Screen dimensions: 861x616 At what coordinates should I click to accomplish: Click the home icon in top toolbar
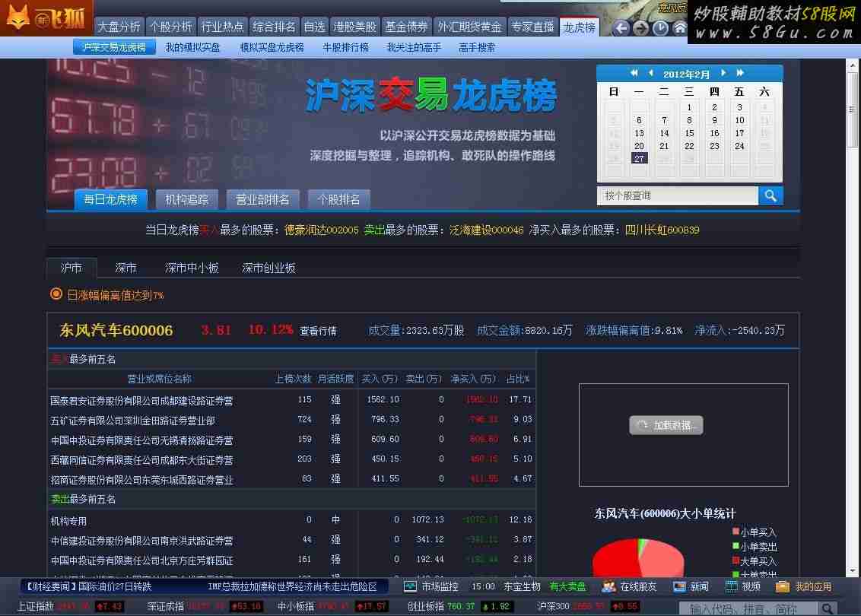click(679, 28)
